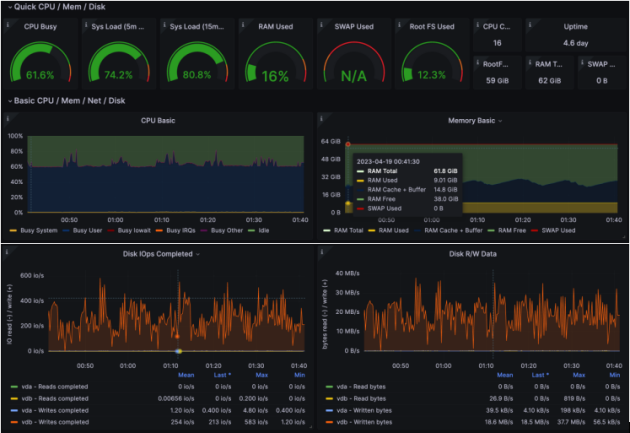The width and height of the screenshot is (630, 433).
Task: Click the info icon on RAM Used panel
Action: (243, 21)
